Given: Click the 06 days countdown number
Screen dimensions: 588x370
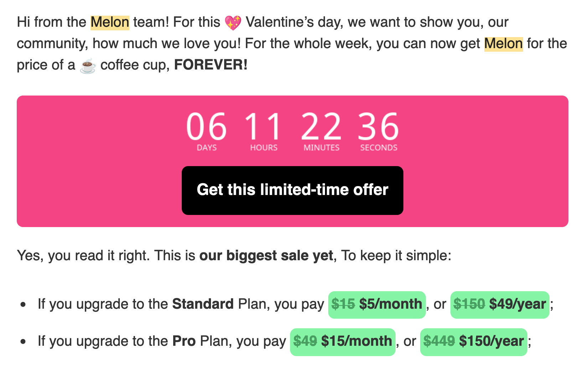Looking at the screenshot, I should coord(206,126).
